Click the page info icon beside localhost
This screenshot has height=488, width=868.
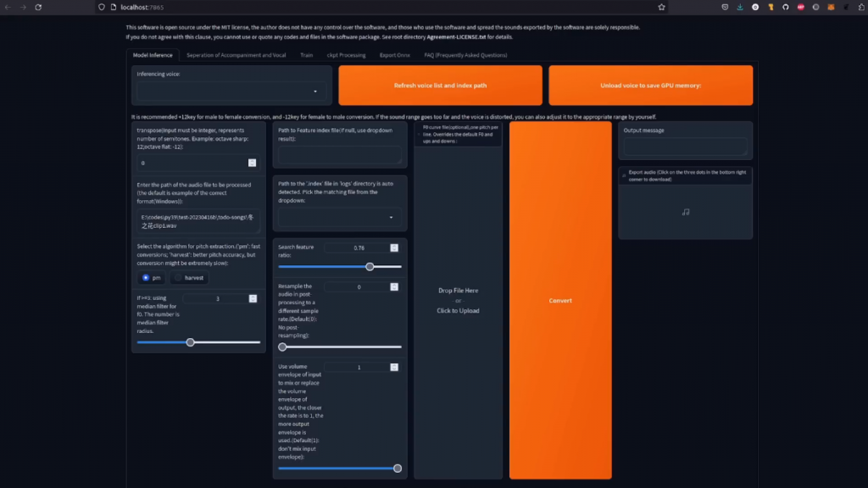[x=114, y=7]
